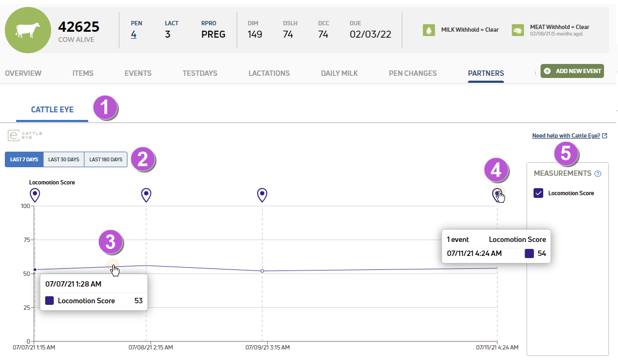The width and height of the screenshot is (618, 364).
Task: Open the Cattle Eye partner tab
Action: pyautogui.click(x=52, y=110)
